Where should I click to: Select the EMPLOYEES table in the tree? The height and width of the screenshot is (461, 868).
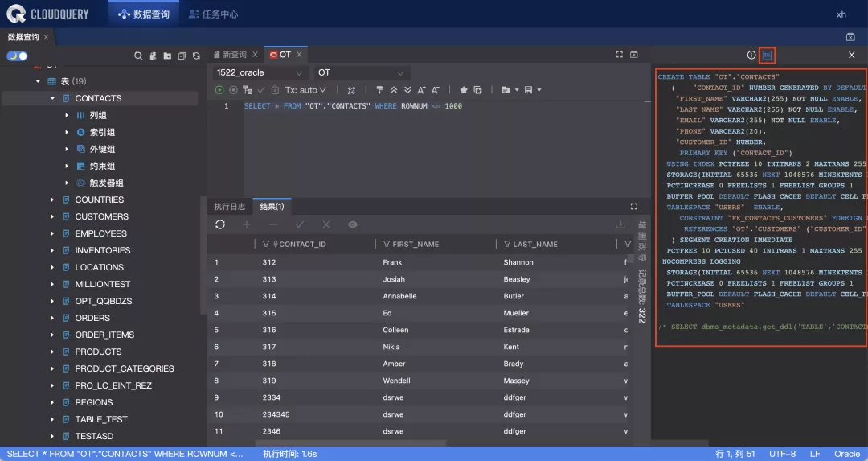(x=100, y=233)
